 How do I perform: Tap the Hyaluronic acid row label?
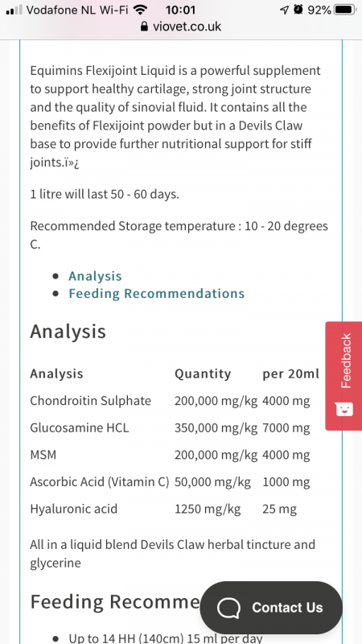(73, 509)
